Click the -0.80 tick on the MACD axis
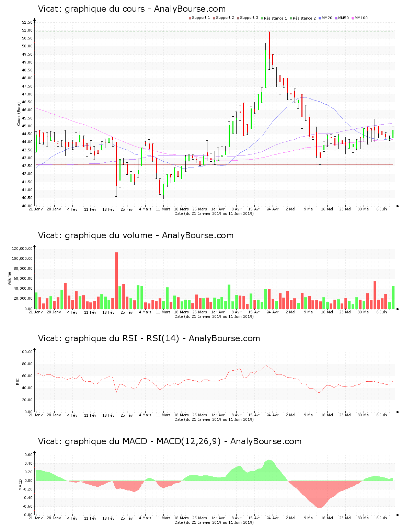The image size is (412, 532). [28, 515]
